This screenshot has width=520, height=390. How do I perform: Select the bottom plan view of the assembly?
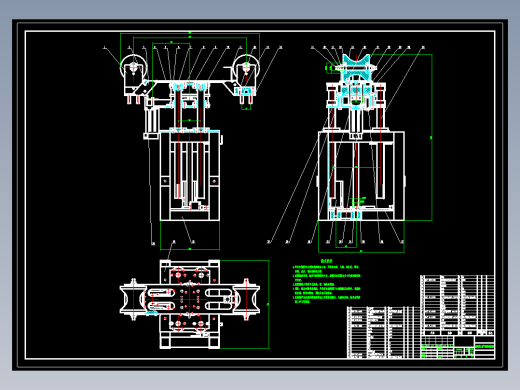point(190,304)
